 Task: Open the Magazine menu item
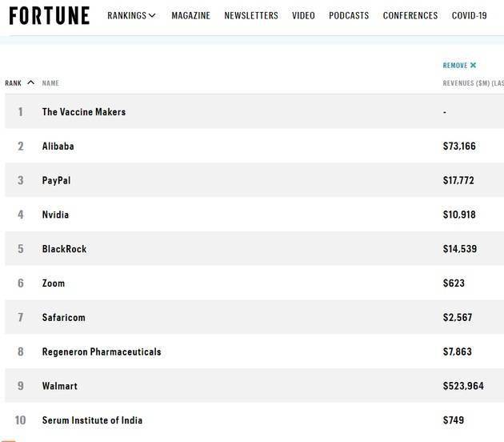pyautogui.click(x=191, y=15)
